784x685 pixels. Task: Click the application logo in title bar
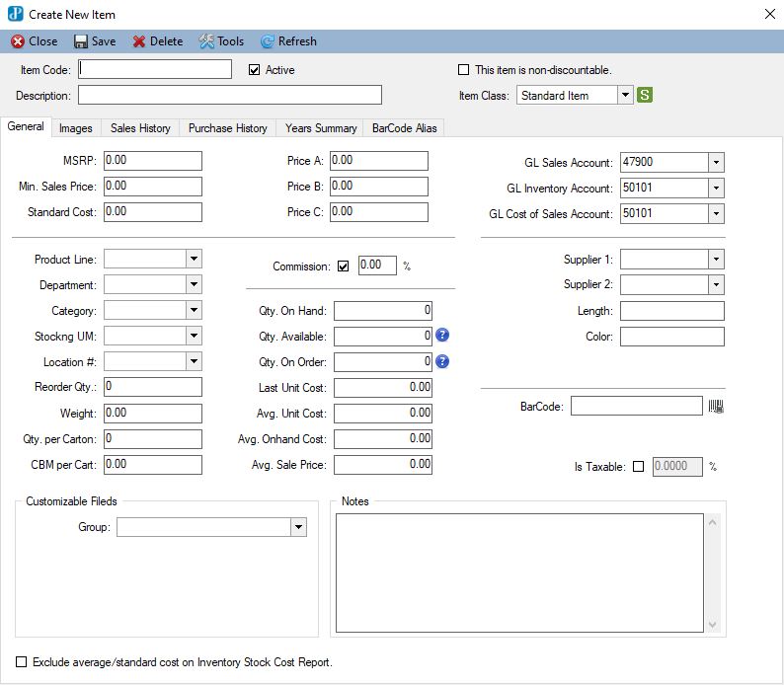(15, 14)
